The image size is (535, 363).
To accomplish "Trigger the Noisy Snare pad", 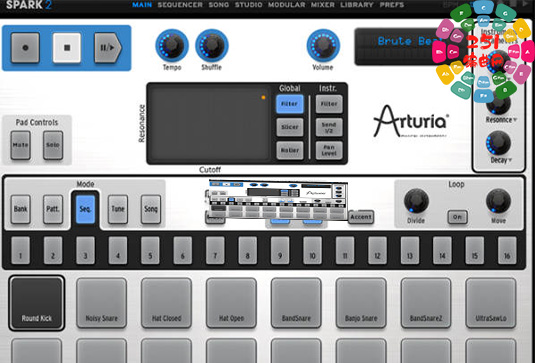I will click(101, 303).
